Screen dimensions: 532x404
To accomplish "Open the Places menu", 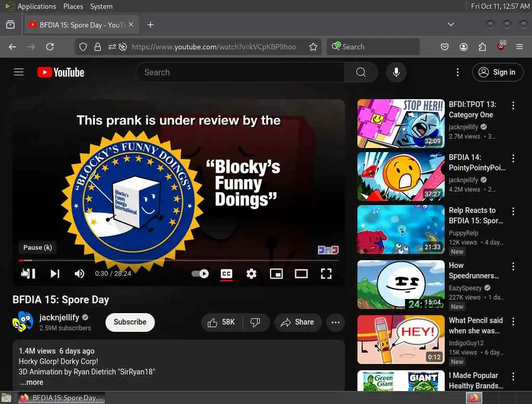I will click(x=73, y=6).
